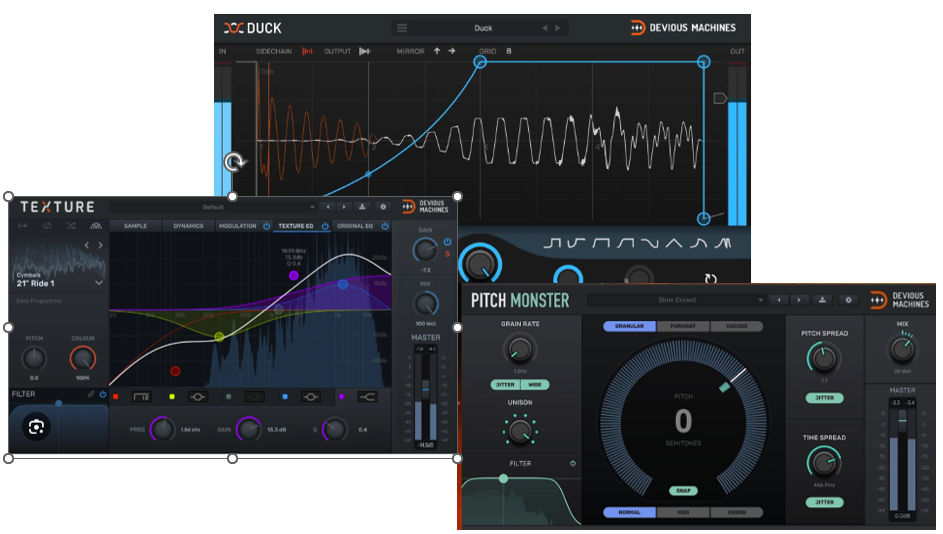Switch to the MODULATION tab in Texture
Screen dimensions: 943x534
click(238, 226)
